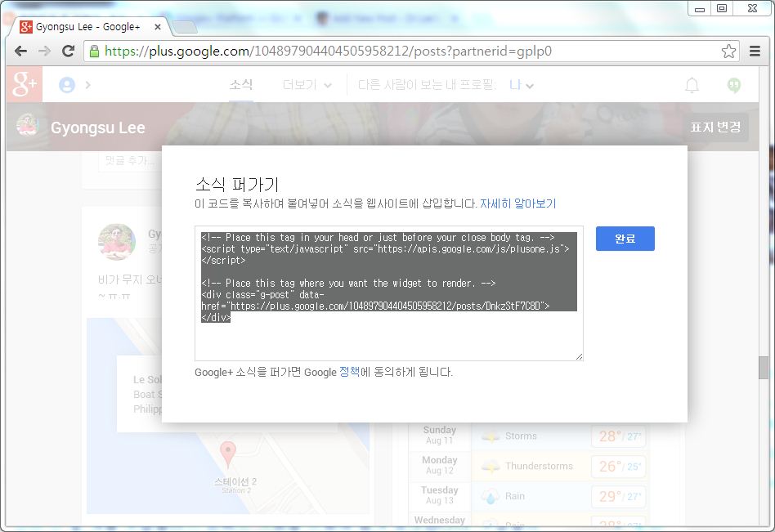775x532 pixels.
Task: Switch to the 소식 tab
Action: [x=241, y=84]
